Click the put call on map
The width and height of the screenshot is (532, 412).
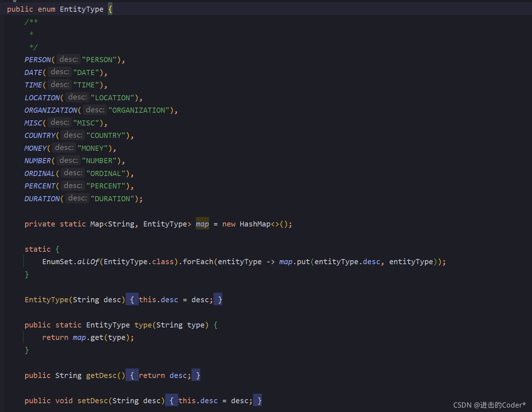click(304, 262)
